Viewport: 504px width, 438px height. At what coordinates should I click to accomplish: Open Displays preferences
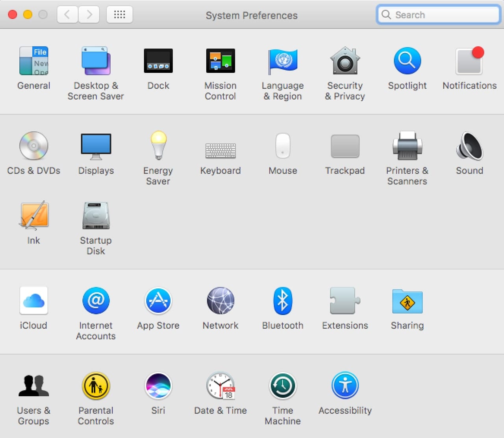[96, 146]
